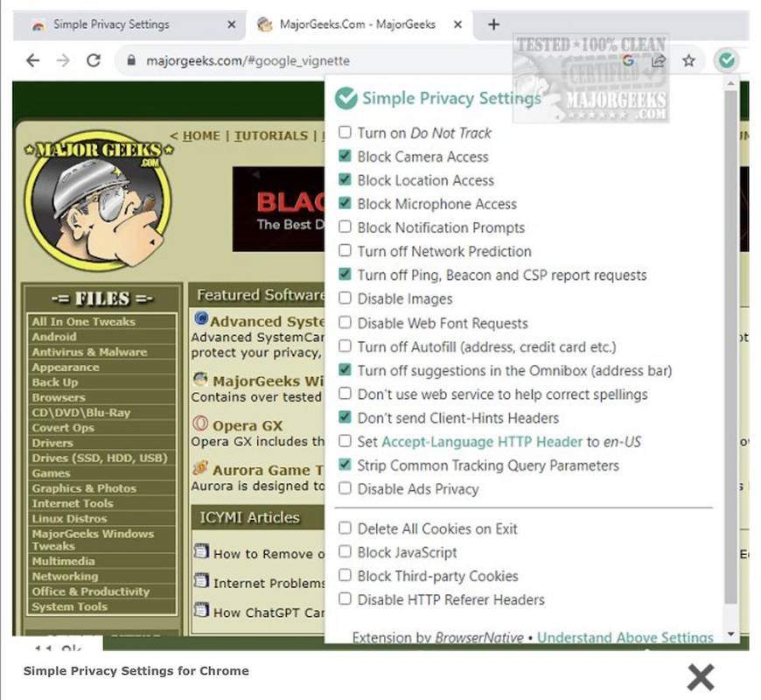Uncheck Strip Common Tracking Query Parameters

(345, 465)
